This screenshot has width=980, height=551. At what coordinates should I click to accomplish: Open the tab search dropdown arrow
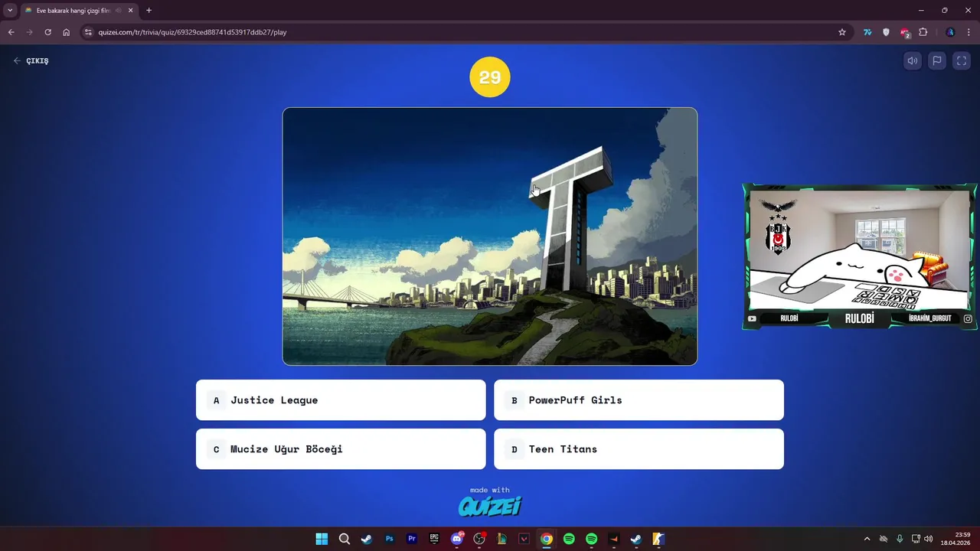pyautogui.click(x=10, y=10)
